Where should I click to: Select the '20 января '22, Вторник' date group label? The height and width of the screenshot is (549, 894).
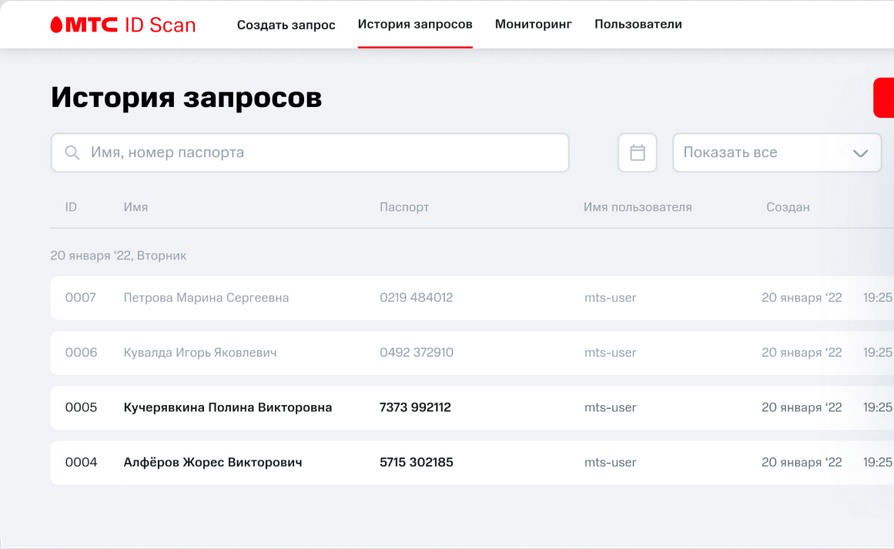point(119,256)
